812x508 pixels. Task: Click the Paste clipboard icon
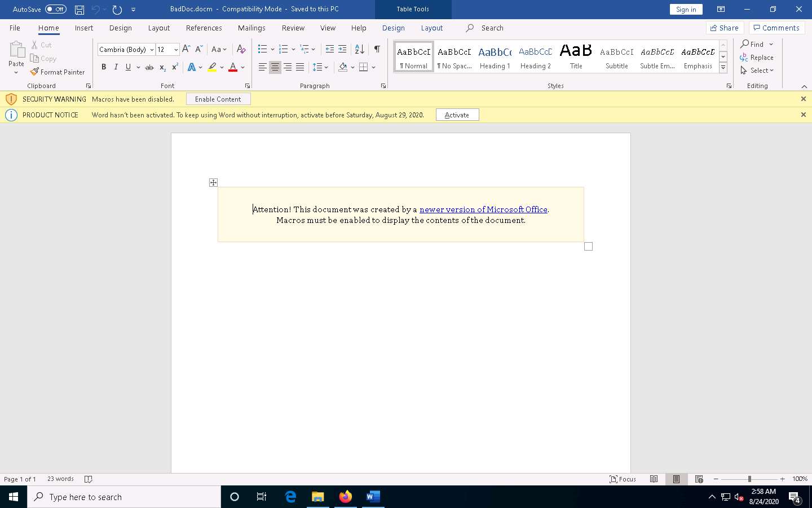[16, 50]
